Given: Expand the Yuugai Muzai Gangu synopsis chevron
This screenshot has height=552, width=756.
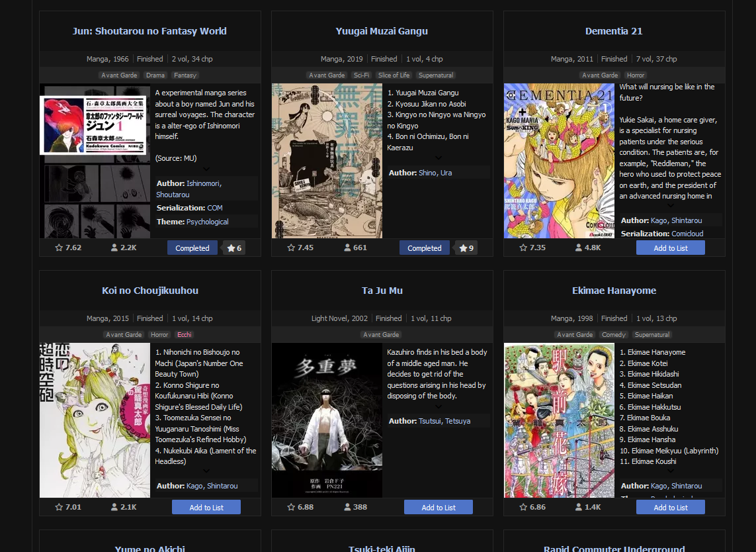Looking at the screenshot, I should 439,158.
